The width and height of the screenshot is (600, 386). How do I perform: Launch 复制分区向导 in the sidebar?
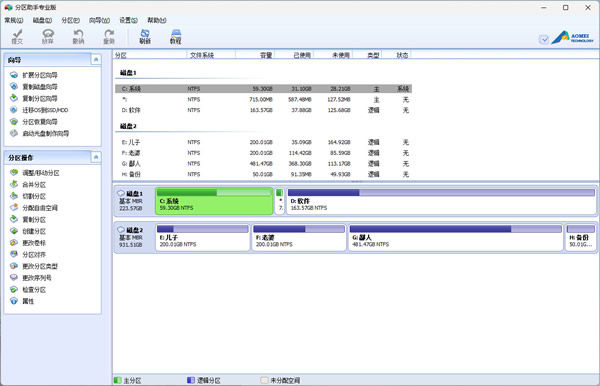click(34, 98)
